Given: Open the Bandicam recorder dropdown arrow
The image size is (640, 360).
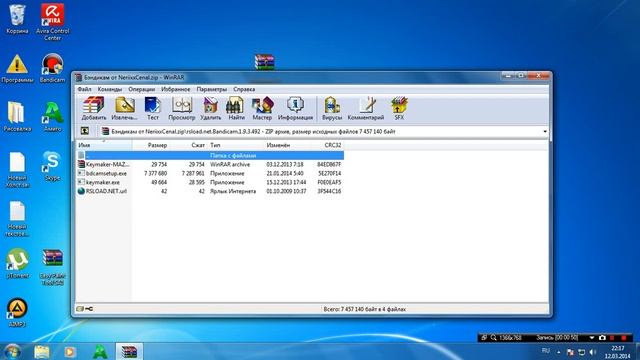Looking at the screenshot, I should 591,338.
